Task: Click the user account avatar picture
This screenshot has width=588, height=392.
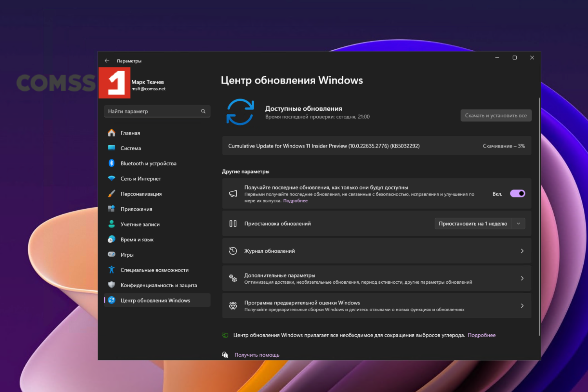Action: [114, 83]
